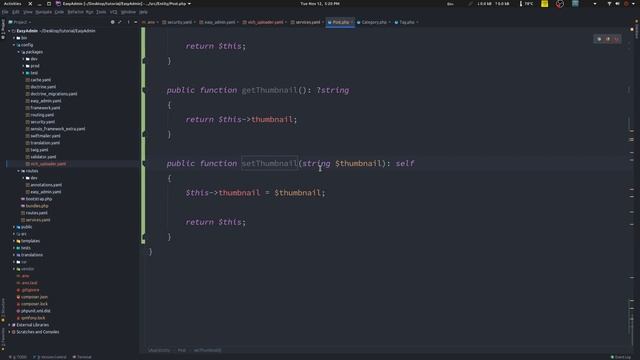Expand the translations folder

(14, 255)
